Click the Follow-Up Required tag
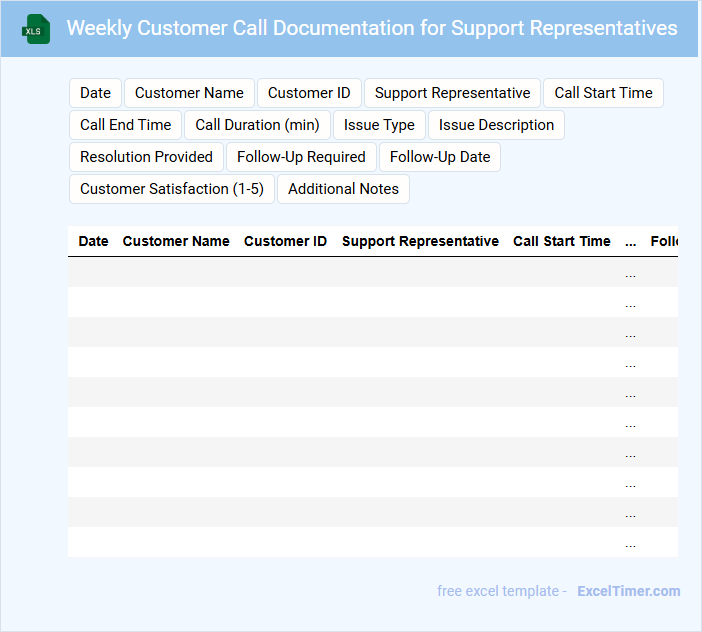702x632 pixels. (x=301, y=157)
